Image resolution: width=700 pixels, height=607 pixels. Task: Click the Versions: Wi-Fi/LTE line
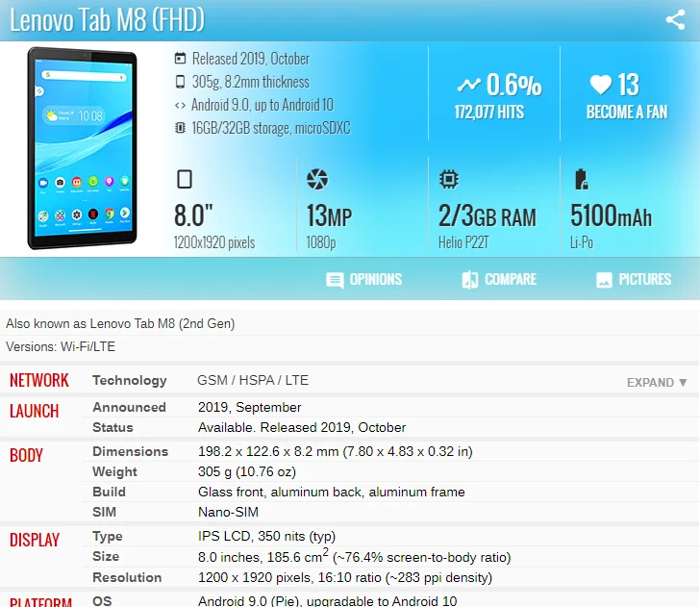(61, 346)
